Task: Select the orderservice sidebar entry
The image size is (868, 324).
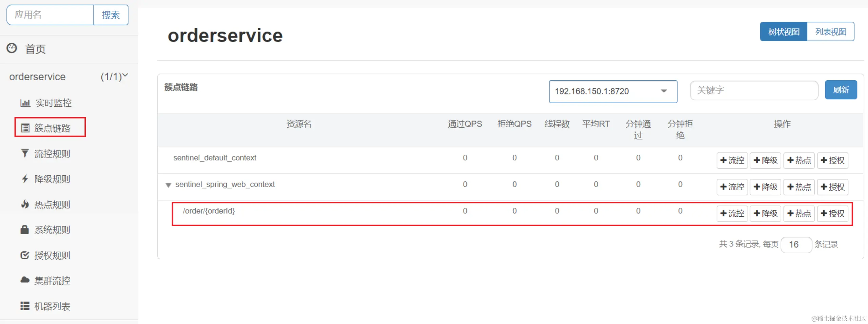Action: (37, 77)
